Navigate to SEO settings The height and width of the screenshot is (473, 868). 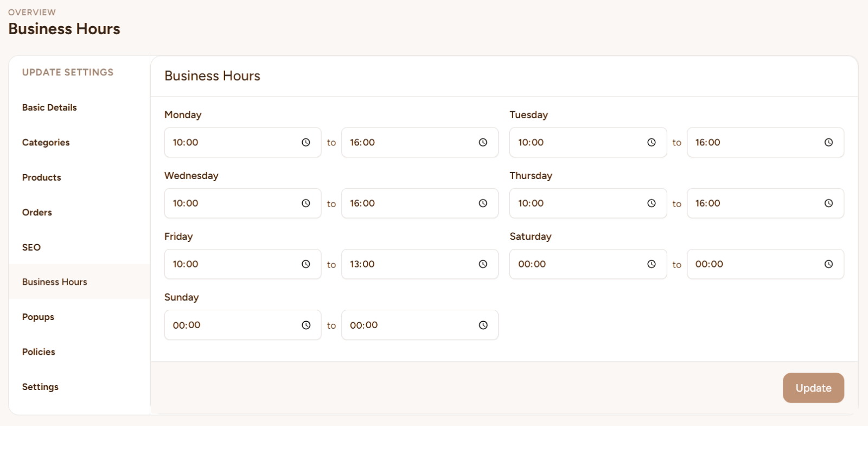click(31, 247)
